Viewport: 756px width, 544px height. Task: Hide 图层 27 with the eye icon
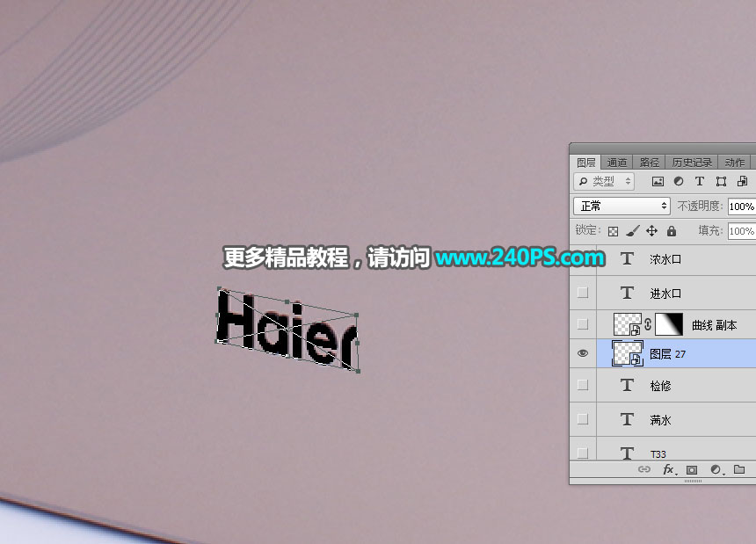click(x=583, y=353)
